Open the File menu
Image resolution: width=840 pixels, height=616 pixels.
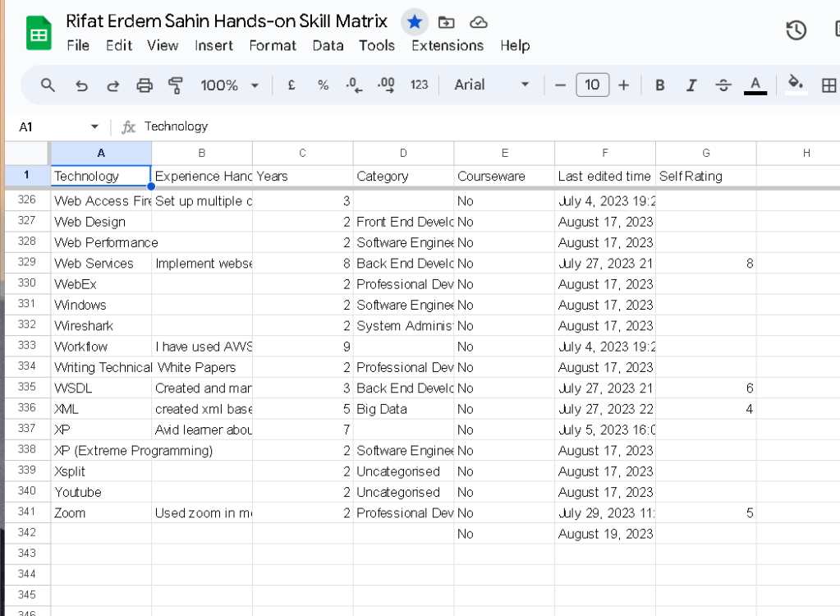tap(78, 45)
